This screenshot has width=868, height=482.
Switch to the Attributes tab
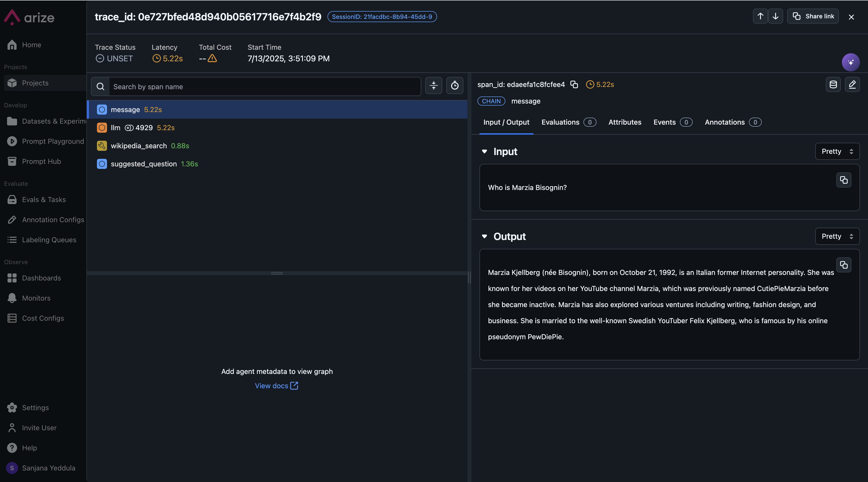625,122
